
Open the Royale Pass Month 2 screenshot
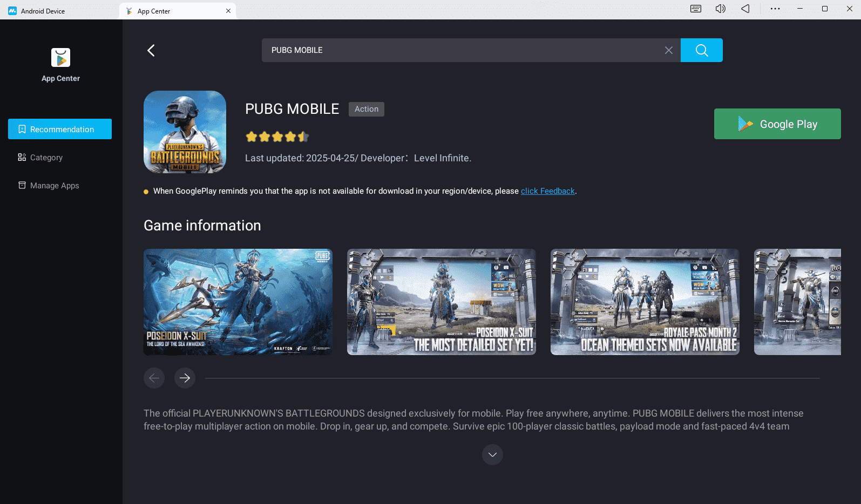(x=645, y=302)
